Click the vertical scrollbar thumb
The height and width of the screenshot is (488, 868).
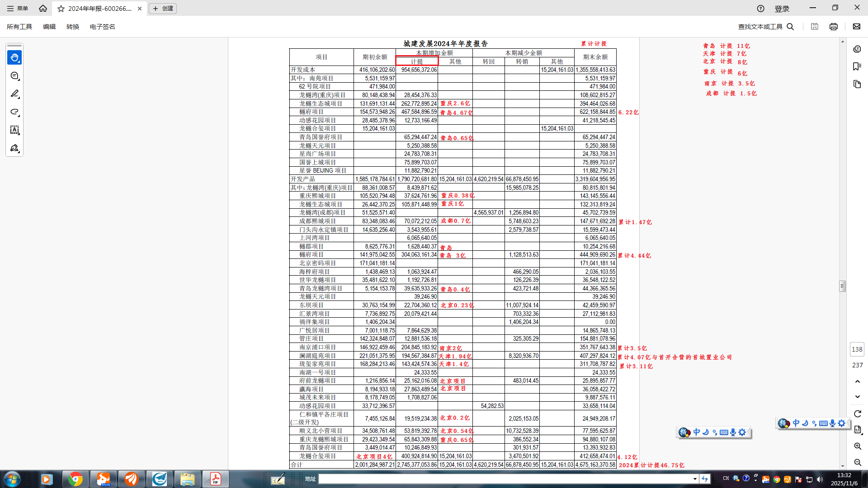[842, 286]
